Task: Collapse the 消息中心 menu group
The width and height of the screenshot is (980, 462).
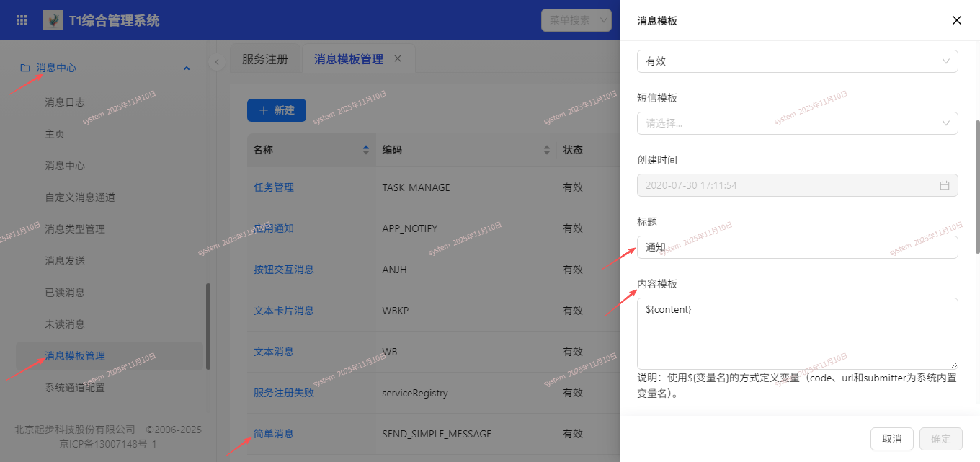Action: pyautogui.click(x=187, y=68)
